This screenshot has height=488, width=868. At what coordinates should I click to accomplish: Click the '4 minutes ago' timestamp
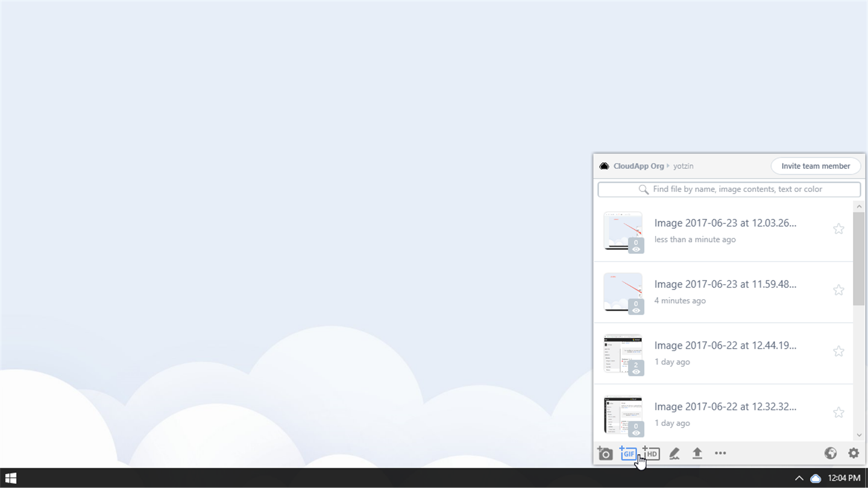pos(680,300)
